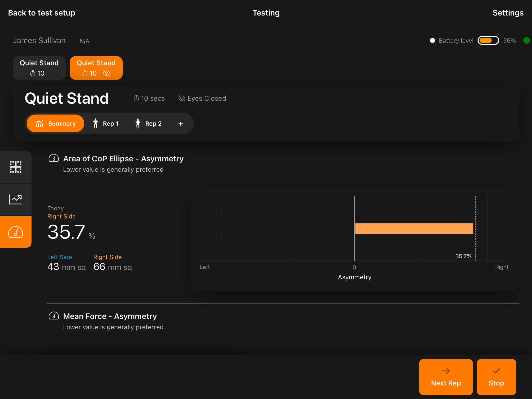Click the gauge icon beside Mean Force heading
This screenshot has width=532, height=399.
click(54, 316)
